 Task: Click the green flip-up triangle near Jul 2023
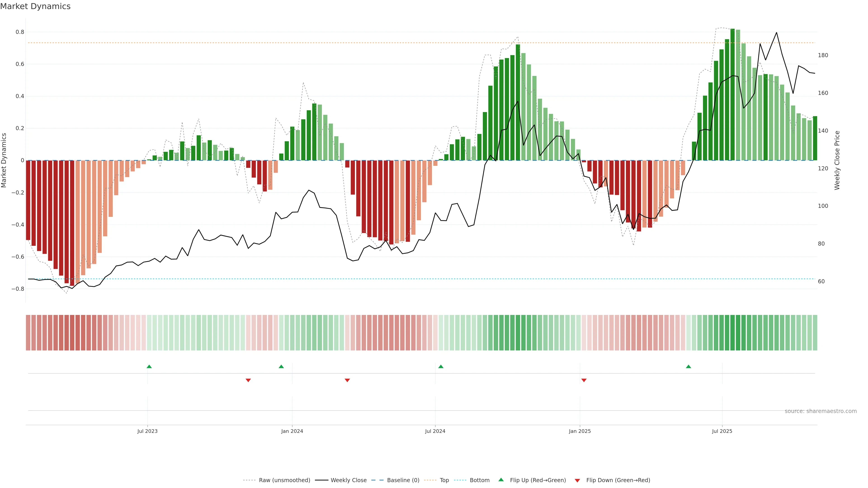[149, 366]
